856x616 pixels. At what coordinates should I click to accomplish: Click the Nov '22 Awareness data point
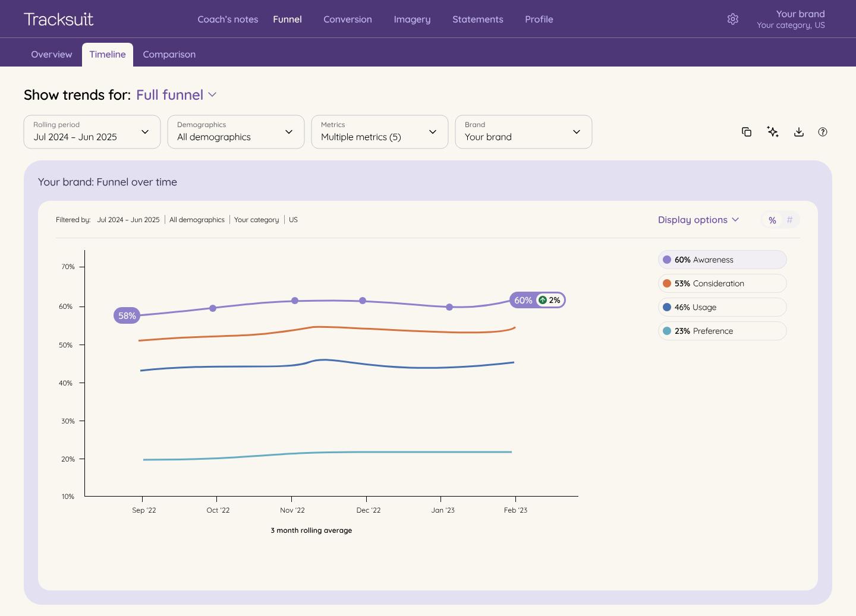pos(295,301)
